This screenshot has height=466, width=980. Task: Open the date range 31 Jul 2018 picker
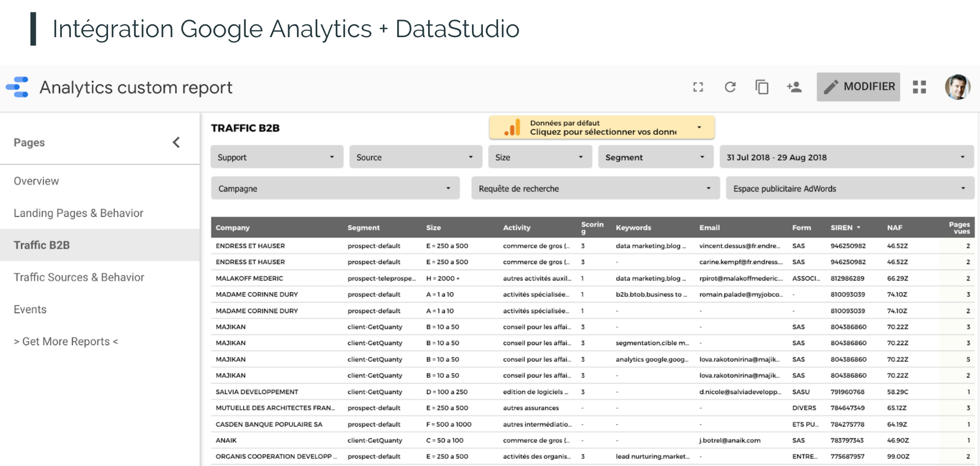point(847,157)
